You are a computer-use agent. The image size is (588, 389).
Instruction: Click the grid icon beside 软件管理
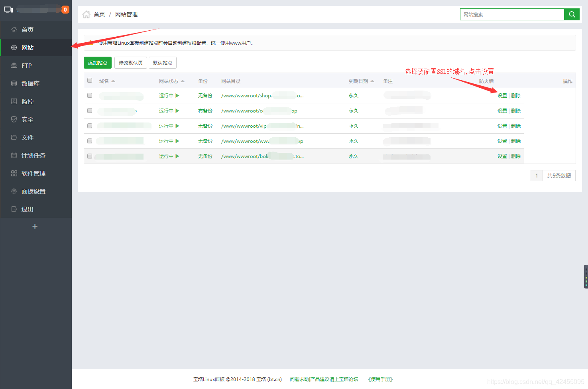click(x=14, y=173)
